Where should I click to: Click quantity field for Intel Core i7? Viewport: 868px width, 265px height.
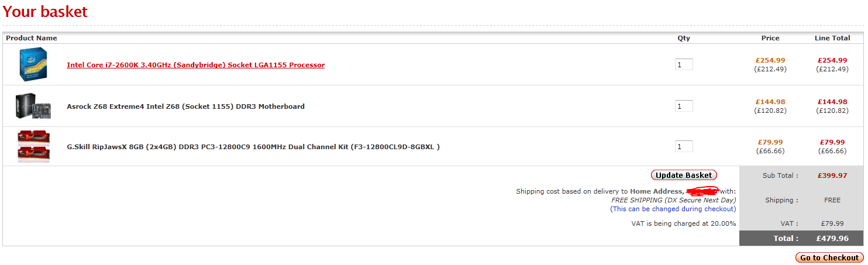click(x=683, y=64)
